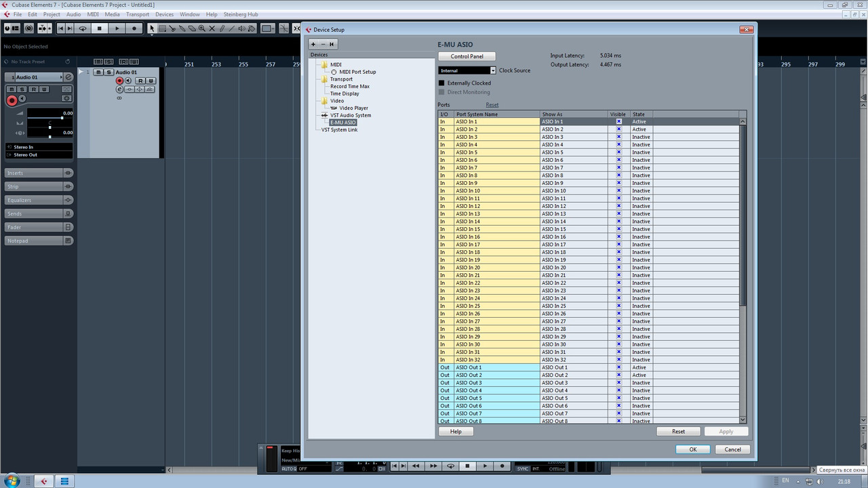868x488 pixels.
Task: Click the Reset link next to Ports
Action: pos(492,105)
